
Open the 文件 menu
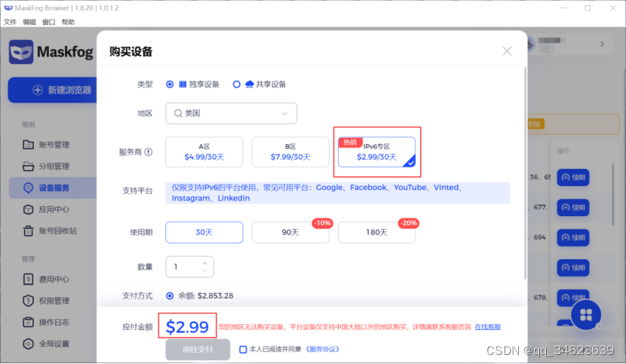click(x=10, y=22)
